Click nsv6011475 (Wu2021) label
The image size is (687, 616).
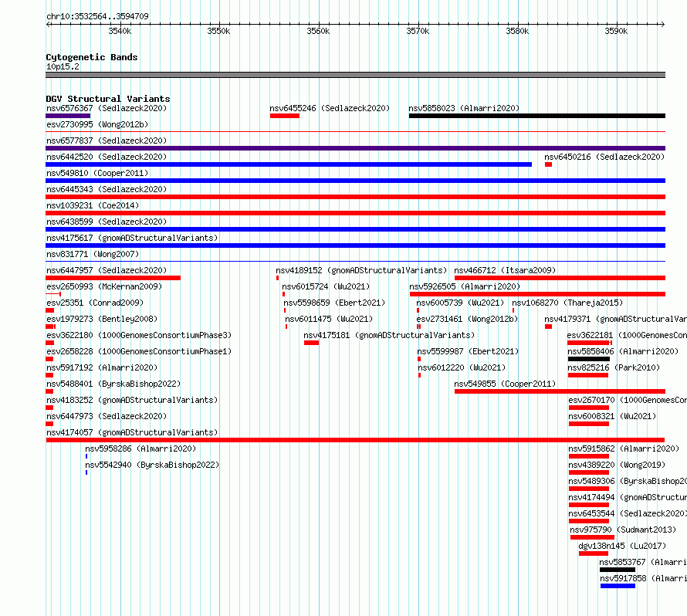pos(329,319)
